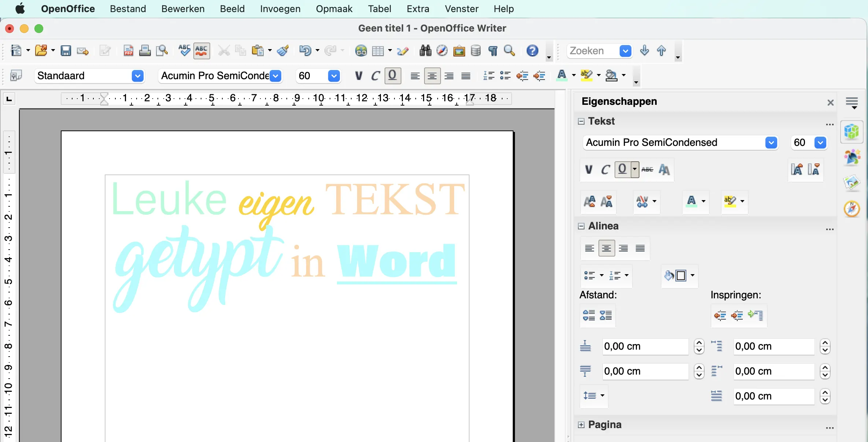Open the Navigator compass icon in toolbar
This screenshot has width=868, height=442.
442,51
